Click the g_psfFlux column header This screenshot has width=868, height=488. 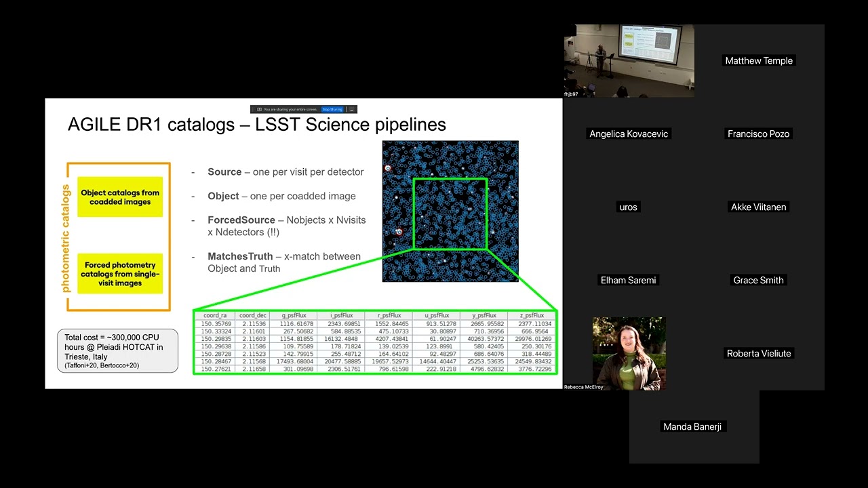coord(294,316)
